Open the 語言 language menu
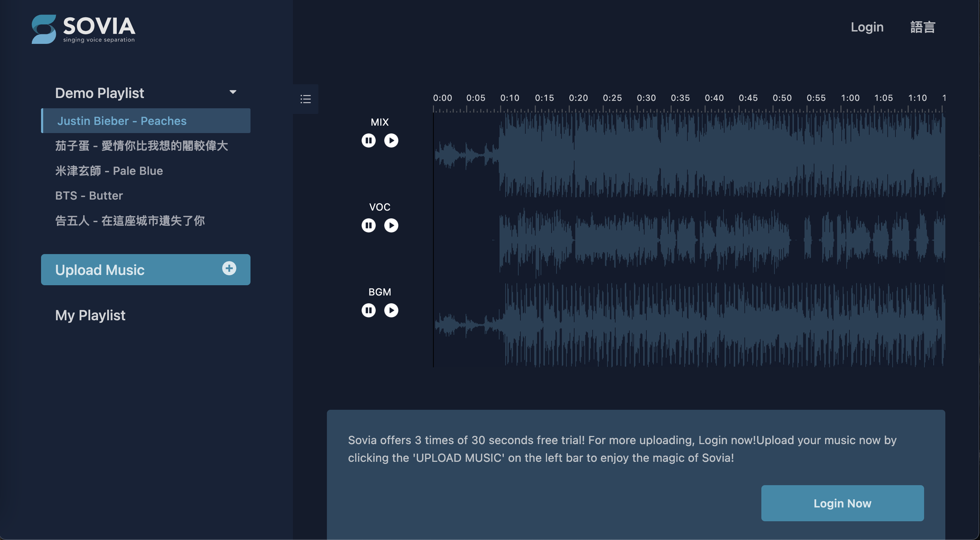Image resolution: width=980 pixels, height=540 pixels. click(923, 27)
